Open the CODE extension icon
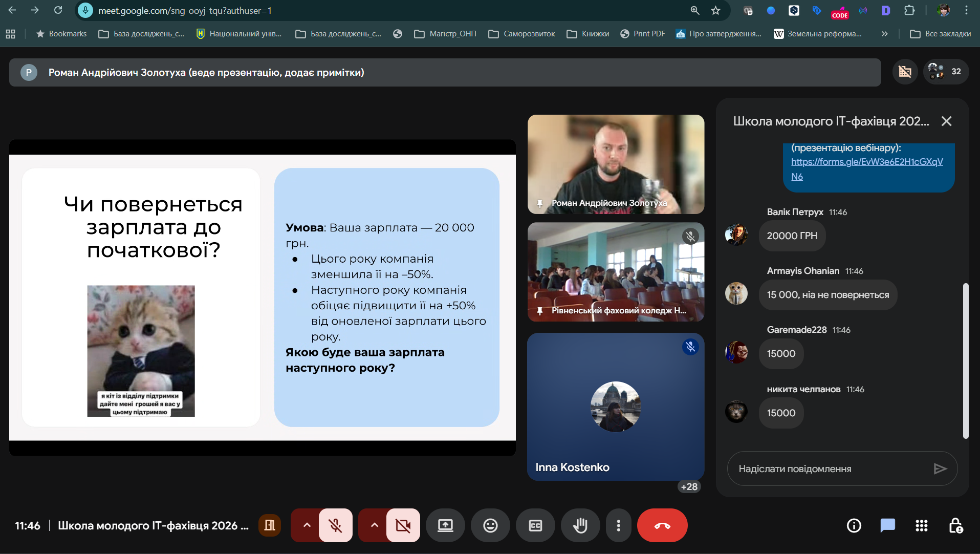 840,12
